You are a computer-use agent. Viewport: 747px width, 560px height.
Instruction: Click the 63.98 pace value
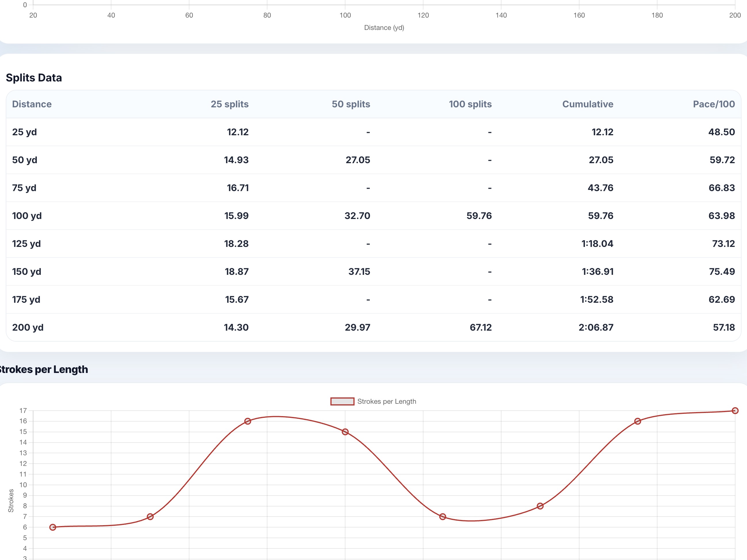722,216
